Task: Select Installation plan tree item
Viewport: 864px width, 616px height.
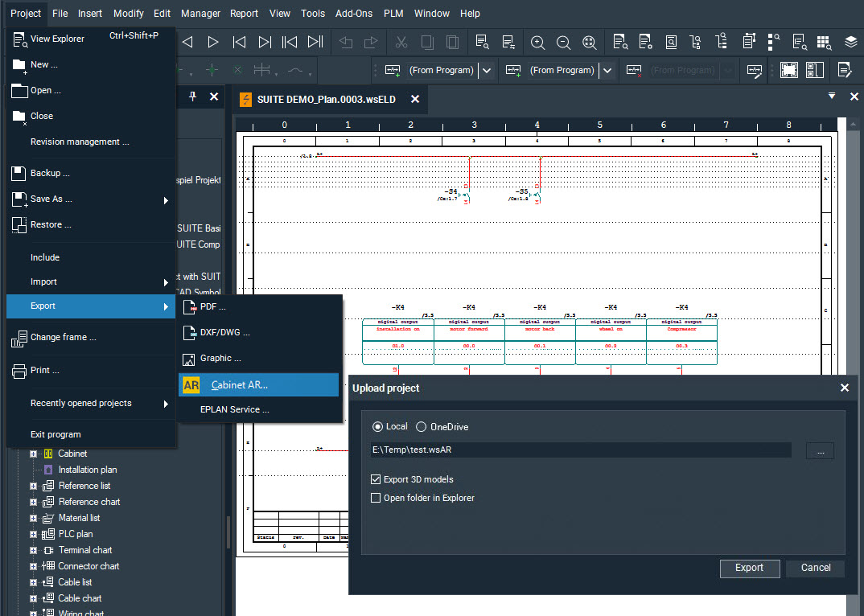Action: [88, 470]
